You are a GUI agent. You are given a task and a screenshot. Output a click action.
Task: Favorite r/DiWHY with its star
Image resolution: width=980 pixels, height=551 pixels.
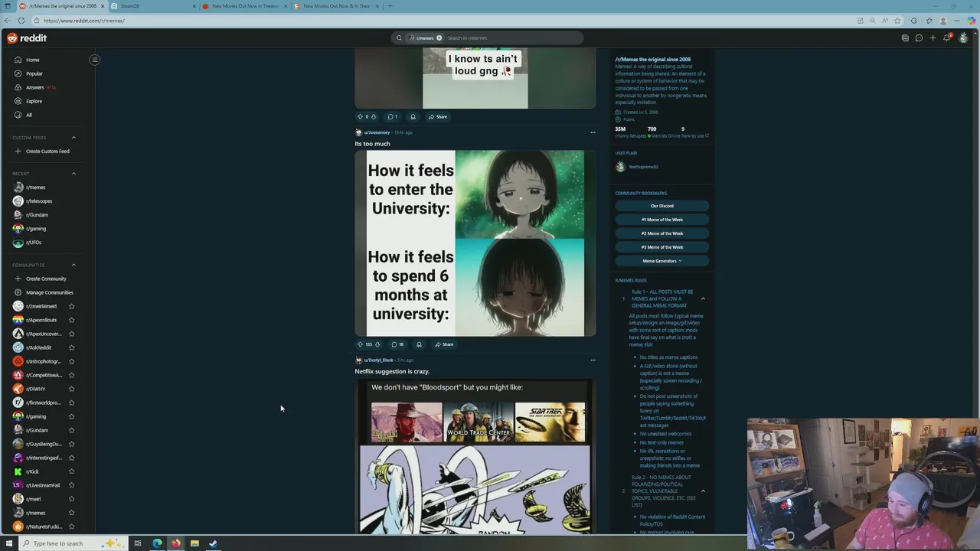(x=71, y=389)
